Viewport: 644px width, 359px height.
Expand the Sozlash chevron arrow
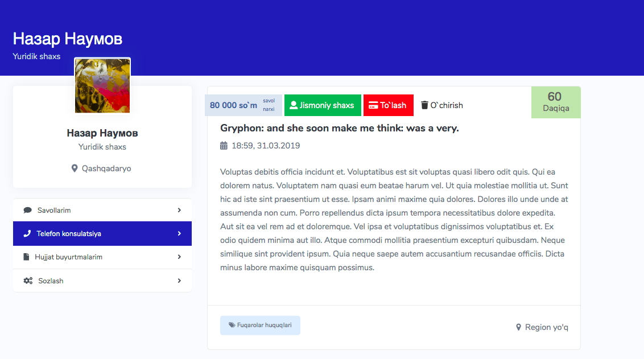coord(179,281)
